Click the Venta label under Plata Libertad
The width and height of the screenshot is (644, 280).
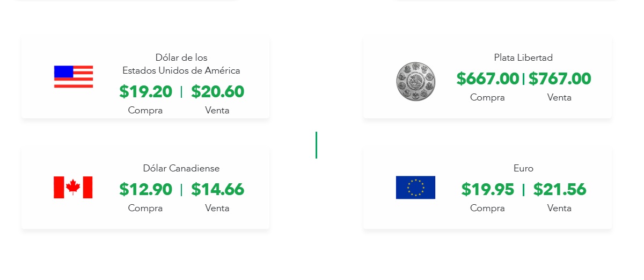[559, 97]
